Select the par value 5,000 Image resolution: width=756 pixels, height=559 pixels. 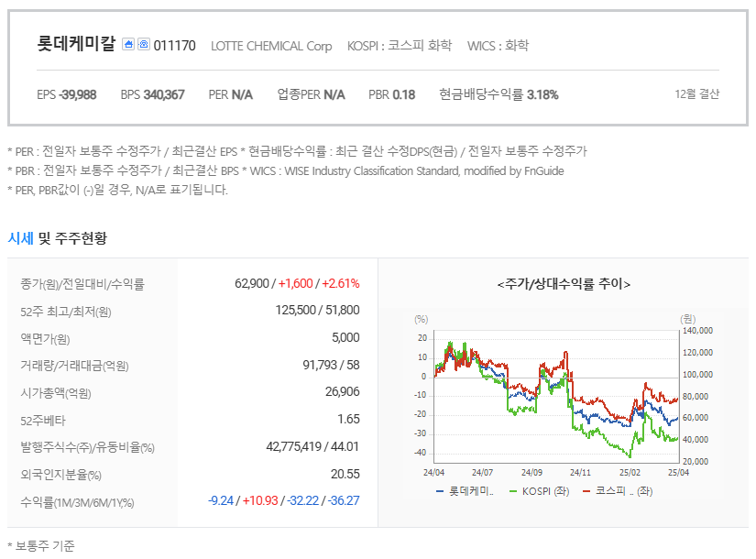tap(345, 337)
